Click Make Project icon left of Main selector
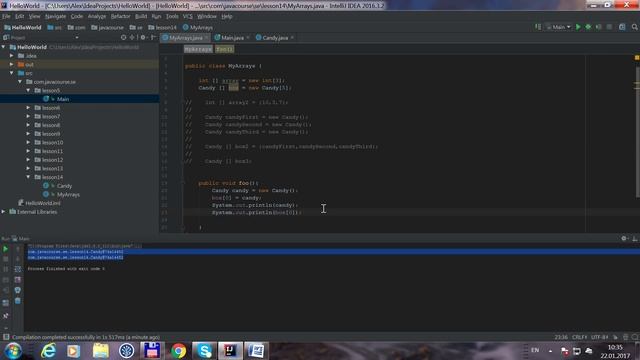The width and height of the screenshot is (640, 360). click(x=538, y=27)
